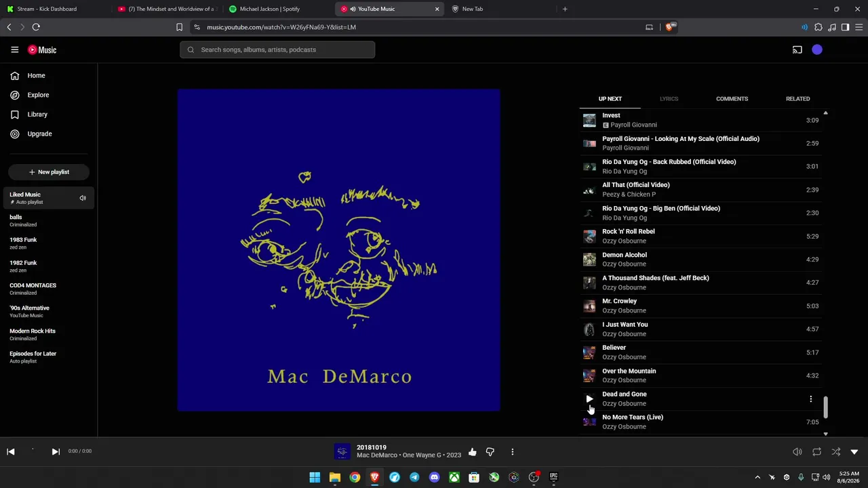Toggle shuffle in the player bar
Screen dimensions: 868x488
[835, 452]
